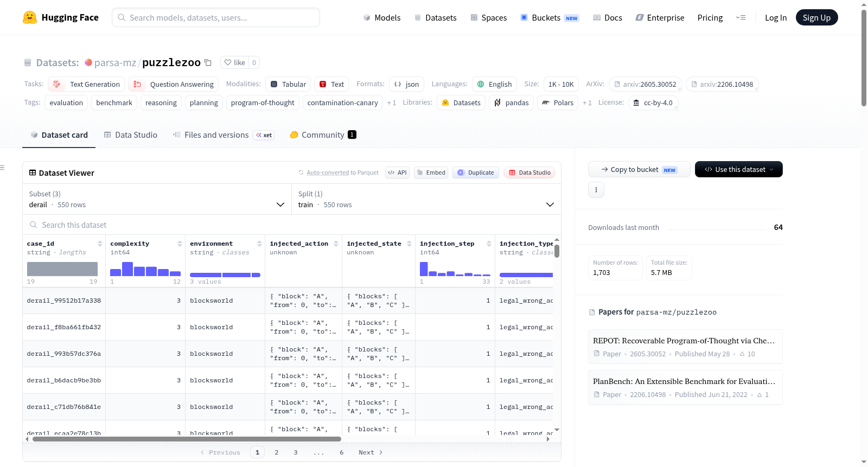Open Enterprise in the navigation bar

tap(660, 18)
